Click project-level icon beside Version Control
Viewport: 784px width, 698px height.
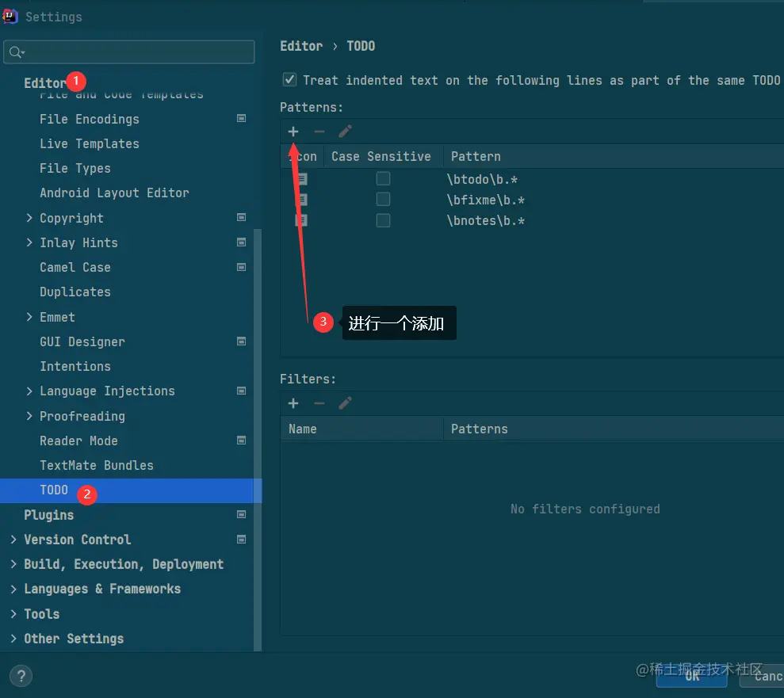pos(241,540)
